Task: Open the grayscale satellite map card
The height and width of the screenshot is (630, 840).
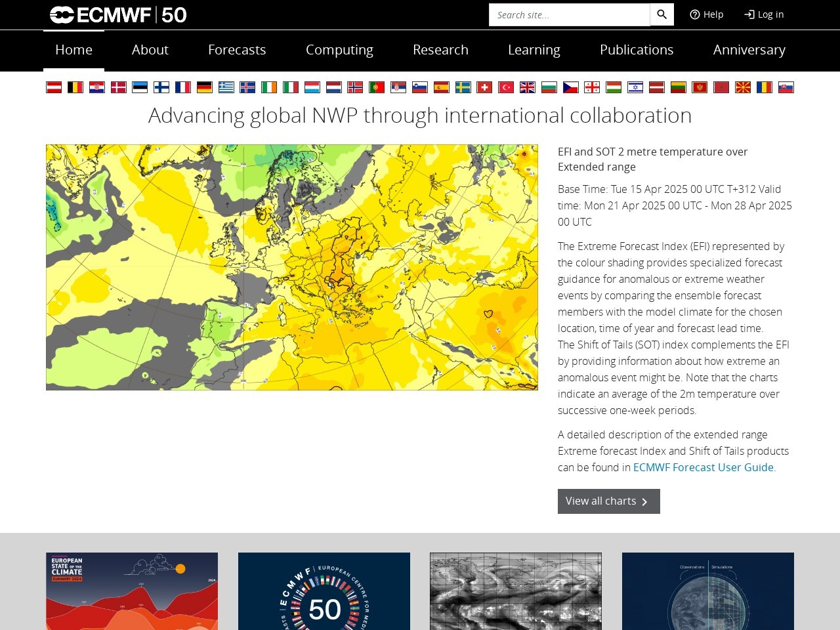Action: tap(516, 591)
